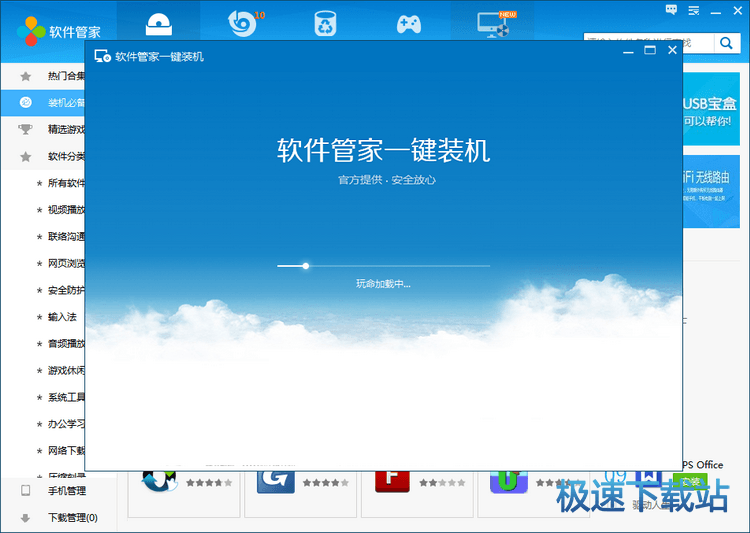The image size is (750, 533).
Task: Click the red F app icon card
Action: 392,481
